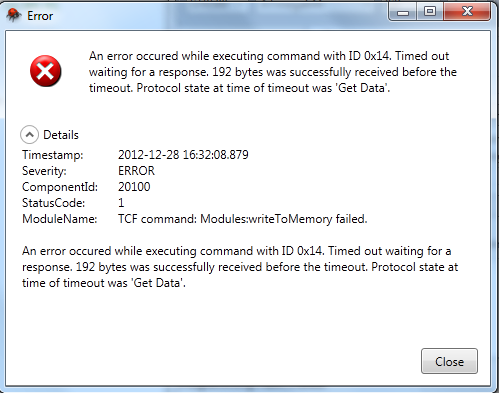Click the timestamp value 2012-12-28 16:32:08.879
This screenshot has width=499, height=393.
click(x=183, y=155)
